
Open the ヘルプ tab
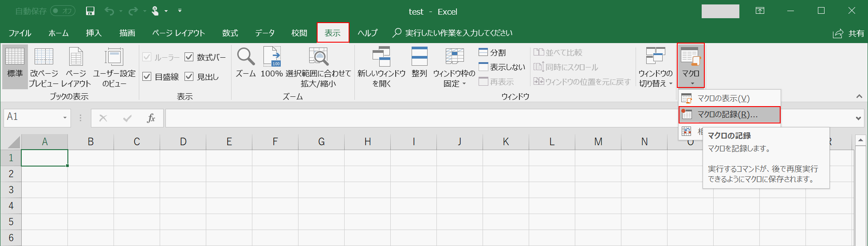point(368,33)
